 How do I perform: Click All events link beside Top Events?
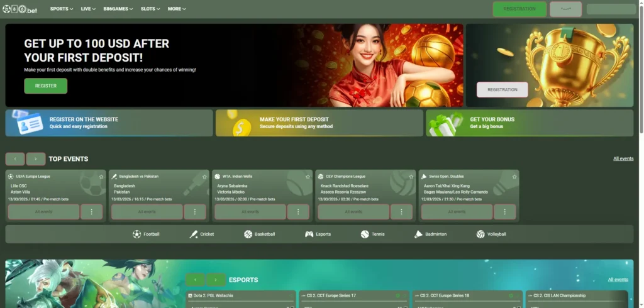point(623,158)
